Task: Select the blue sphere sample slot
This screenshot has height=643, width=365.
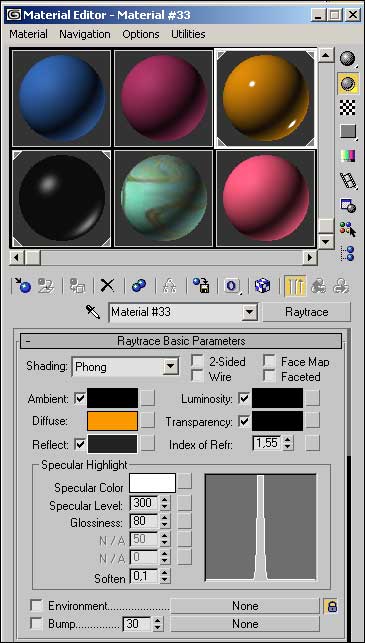Action: 62,98
